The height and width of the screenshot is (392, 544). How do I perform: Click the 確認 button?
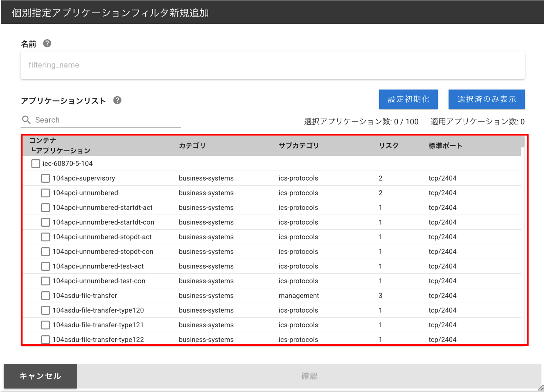pyautogui.click(x=309, y=376)
